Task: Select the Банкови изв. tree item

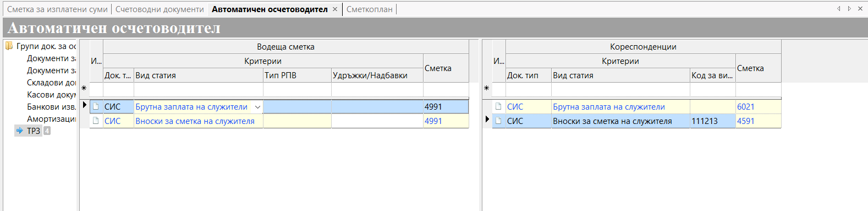Action: coord(51,107)
